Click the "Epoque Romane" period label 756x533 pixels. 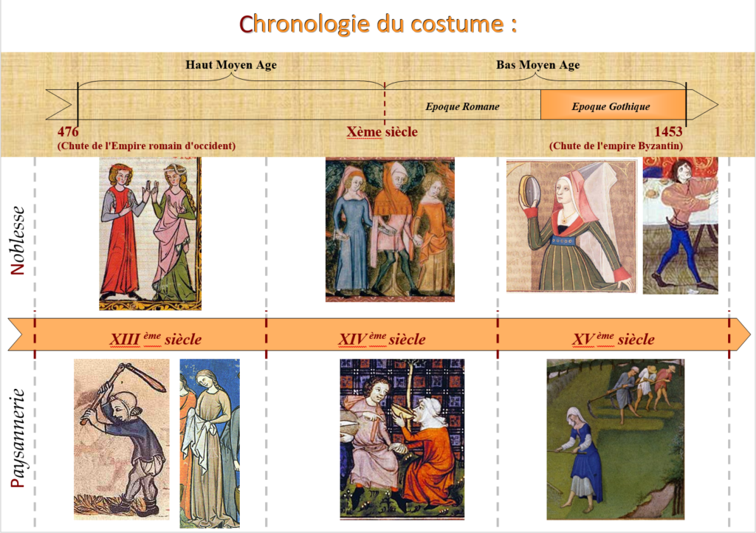click(x=462, y=106)
